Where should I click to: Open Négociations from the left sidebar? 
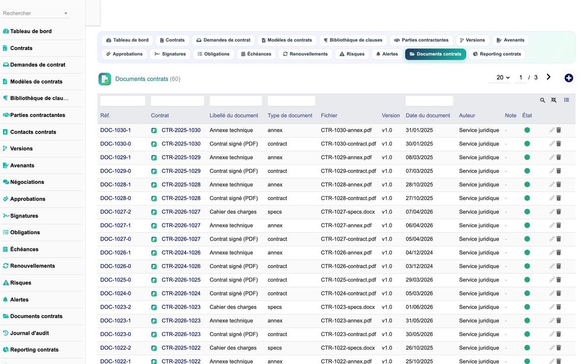(x=27, y=182)
